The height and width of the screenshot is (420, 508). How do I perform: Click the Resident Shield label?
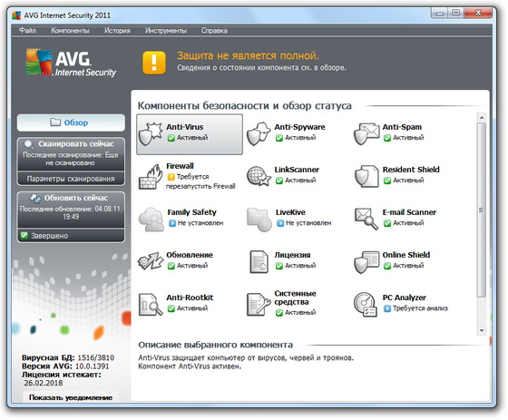pyautogui.click(x=411, y=169)
